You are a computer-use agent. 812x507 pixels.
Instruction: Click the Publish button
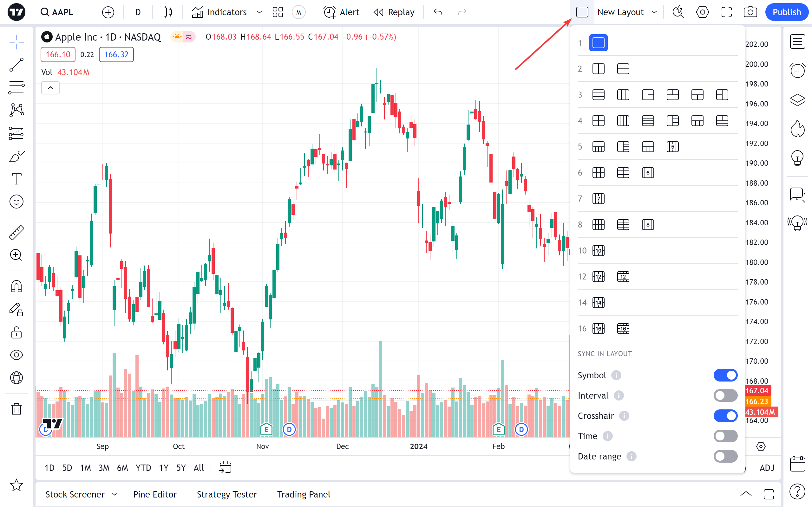point(786,12)
